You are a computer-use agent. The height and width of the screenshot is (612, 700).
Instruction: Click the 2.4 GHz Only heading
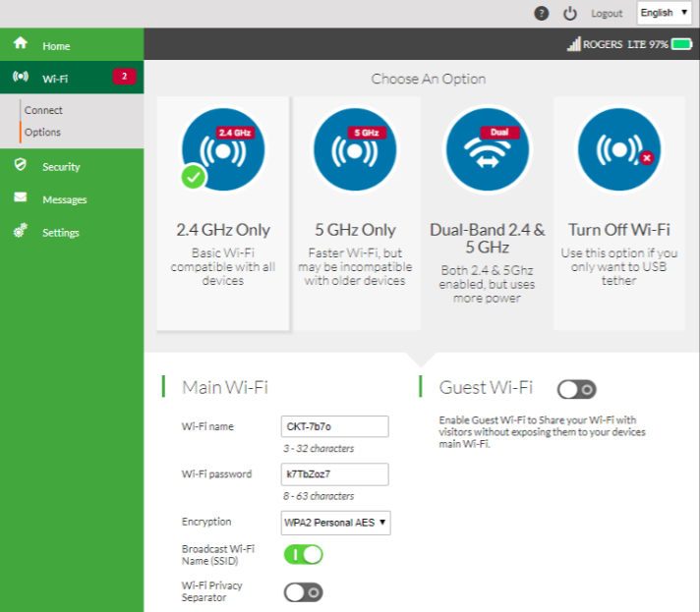(223, 230)
